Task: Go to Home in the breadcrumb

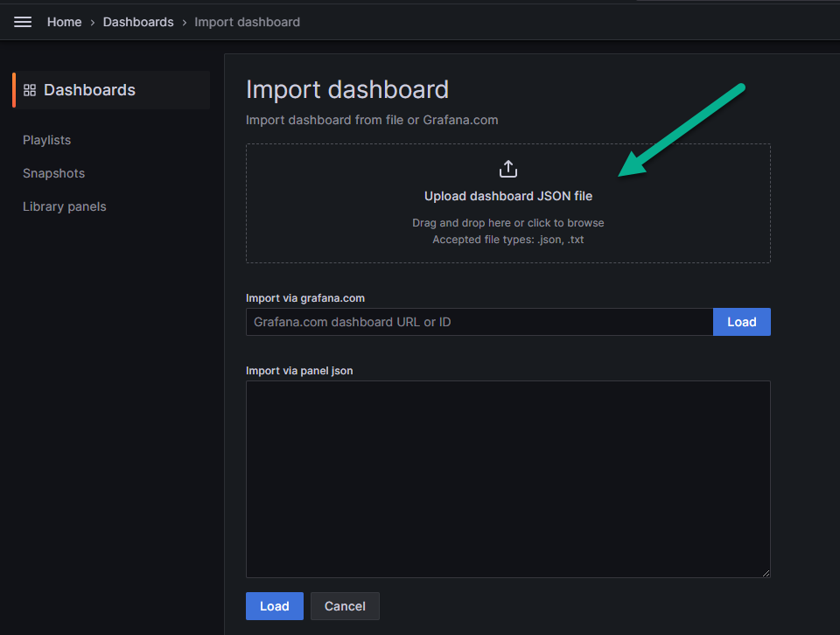Action: [x=64, y=22]
